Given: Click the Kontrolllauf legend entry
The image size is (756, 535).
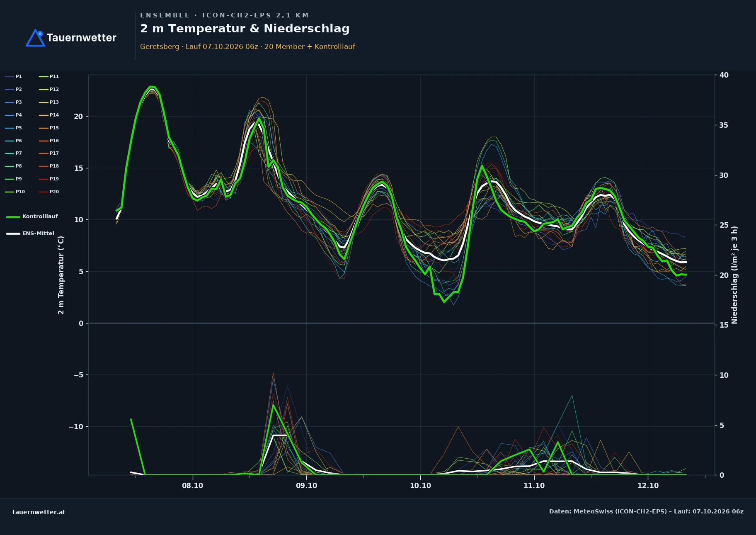Looking at the screenshot, I should click(32, 216).
